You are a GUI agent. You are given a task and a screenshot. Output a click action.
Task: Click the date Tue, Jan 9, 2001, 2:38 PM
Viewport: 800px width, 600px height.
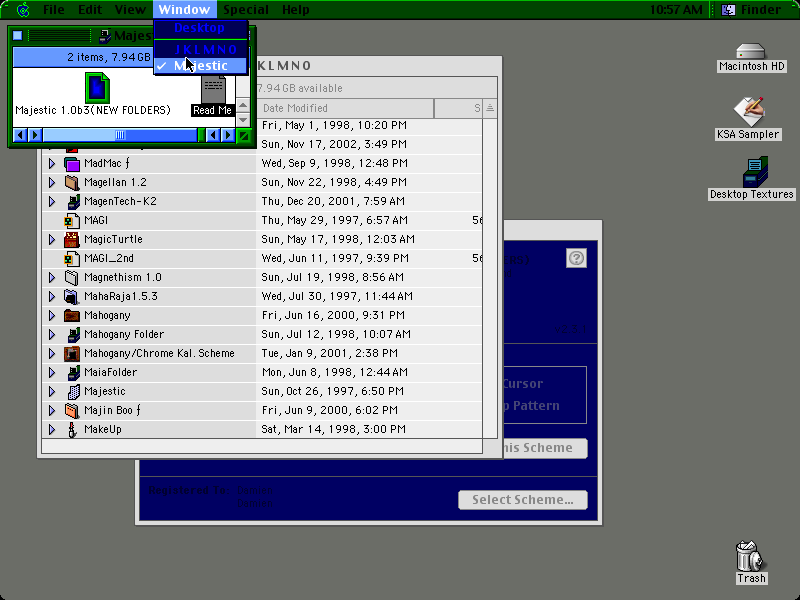click(330, 354)
